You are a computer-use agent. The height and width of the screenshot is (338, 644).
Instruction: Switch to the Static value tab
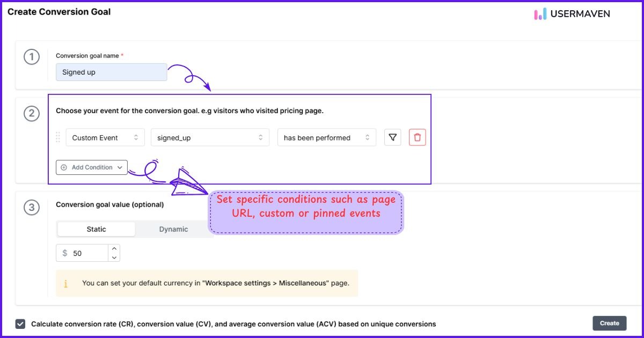click(96, 229)
